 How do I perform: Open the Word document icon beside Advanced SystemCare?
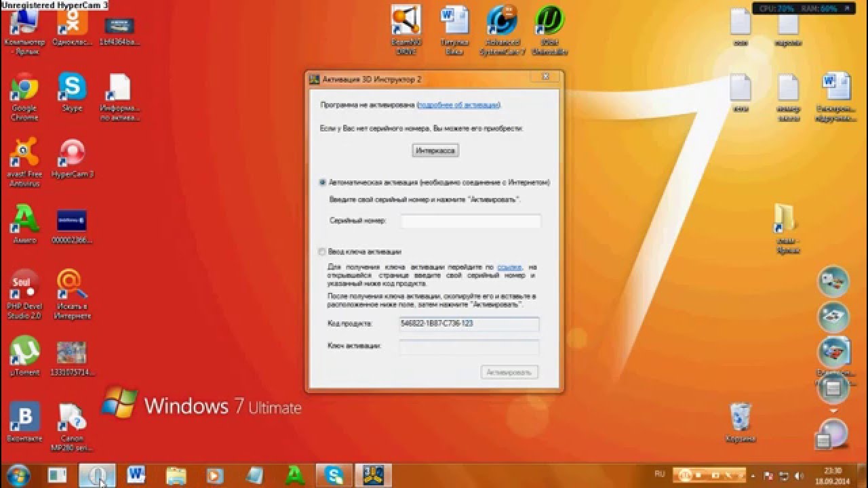454,30
